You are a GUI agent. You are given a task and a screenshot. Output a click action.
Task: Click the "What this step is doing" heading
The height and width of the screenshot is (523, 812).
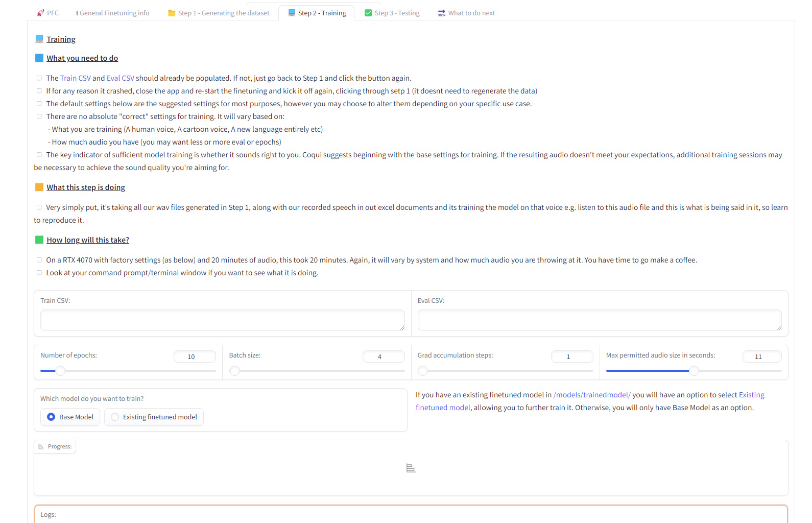[x=86, y=187]
